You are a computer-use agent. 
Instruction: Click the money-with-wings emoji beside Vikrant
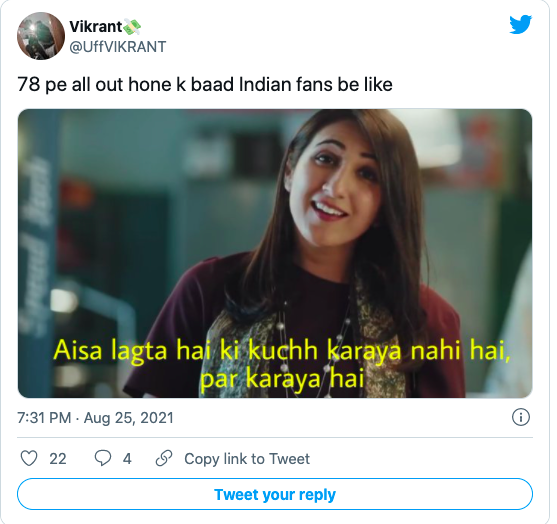[132, 27]
